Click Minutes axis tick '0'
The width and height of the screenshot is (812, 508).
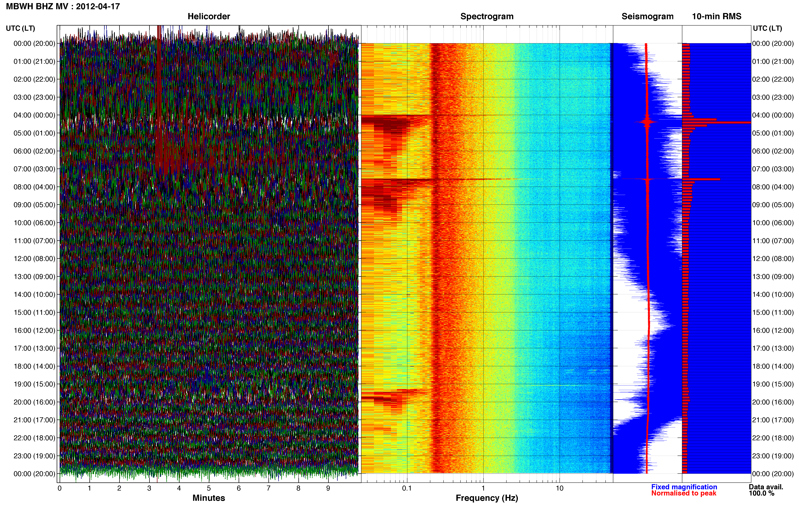coord(60,488)
